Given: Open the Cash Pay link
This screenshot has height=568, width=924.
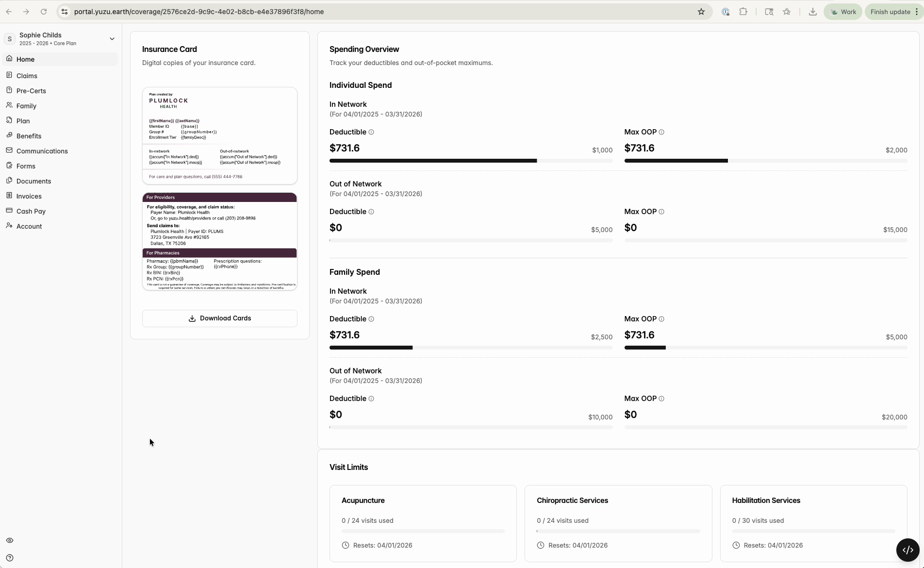Looking at the screenshot, I should (x=31, y=211).
